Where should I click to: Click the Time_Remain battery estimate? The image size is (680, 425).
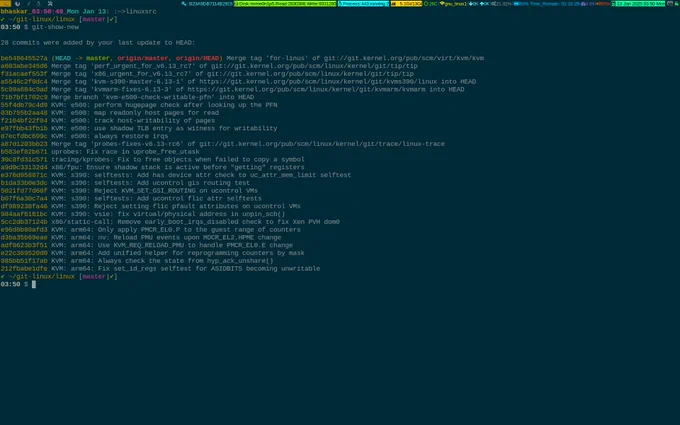point(555,3)
